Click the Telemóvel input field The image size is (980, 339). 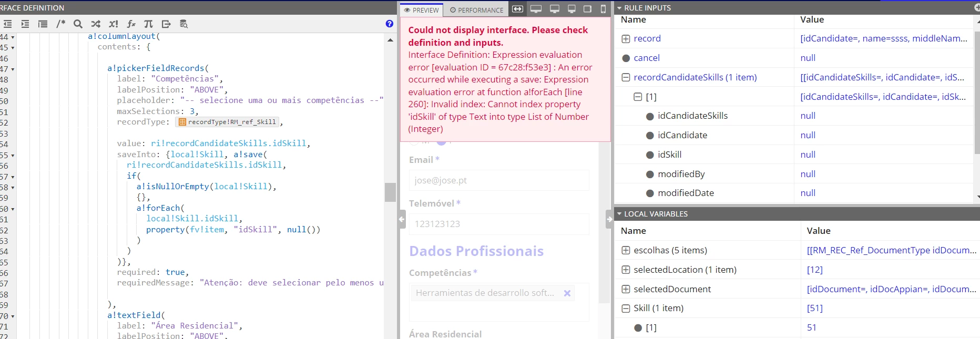point(499,224)
